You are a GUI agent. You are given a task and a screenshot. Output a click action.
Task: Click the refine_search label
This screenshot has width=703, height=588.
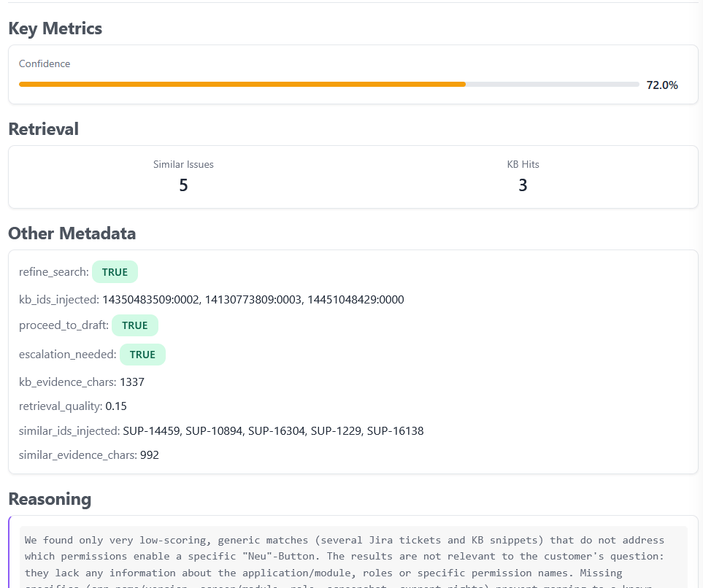[54, 272]
